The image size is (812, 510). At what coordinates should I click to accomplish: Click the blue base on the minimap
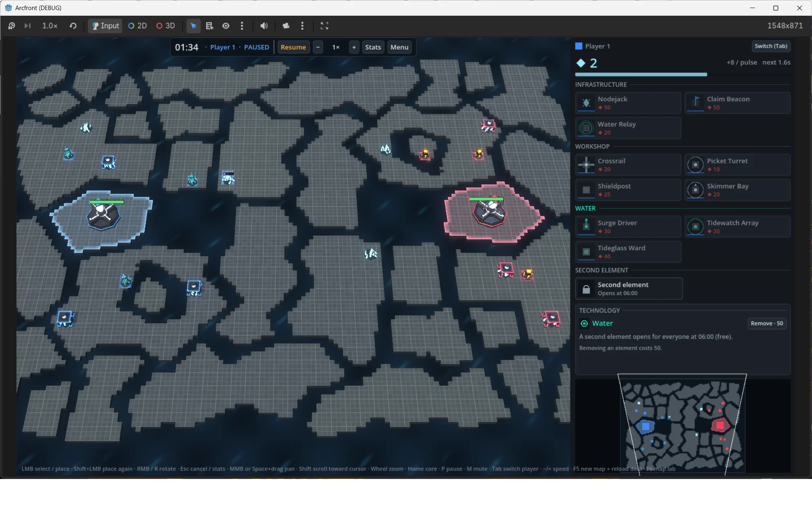coord(645,426)
